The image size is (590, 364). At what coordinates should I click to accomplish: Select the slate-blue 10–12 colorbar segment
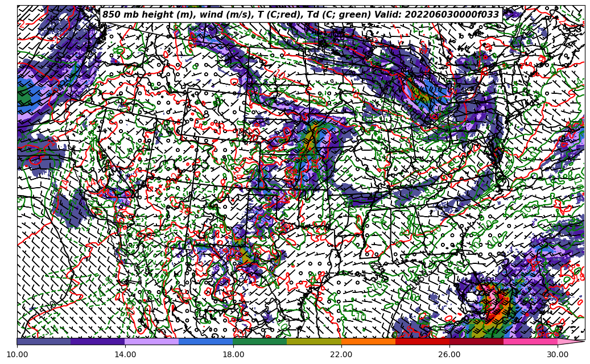(x=44, y=342)
